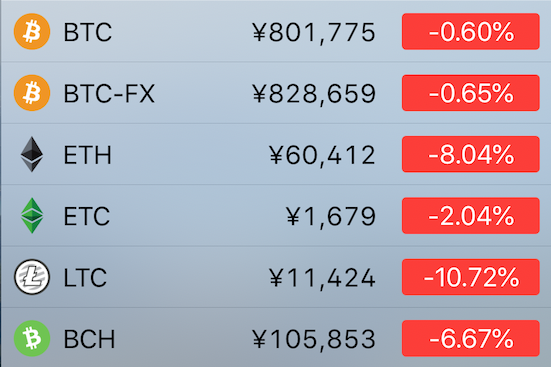
Task: Toggle the BCH -6.67% change badge
Action: (x=471, y=338)
